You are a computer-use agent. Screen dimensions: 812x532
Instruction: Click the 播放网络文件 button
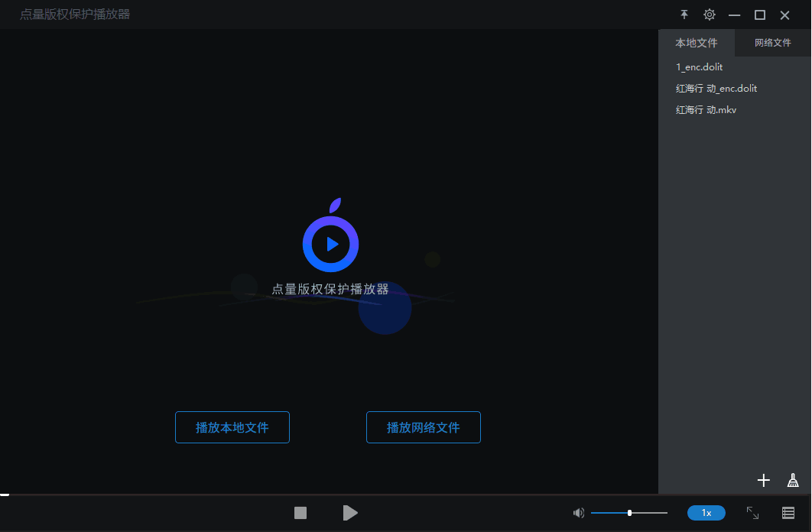pyautogui.click(x=423, y=427)
